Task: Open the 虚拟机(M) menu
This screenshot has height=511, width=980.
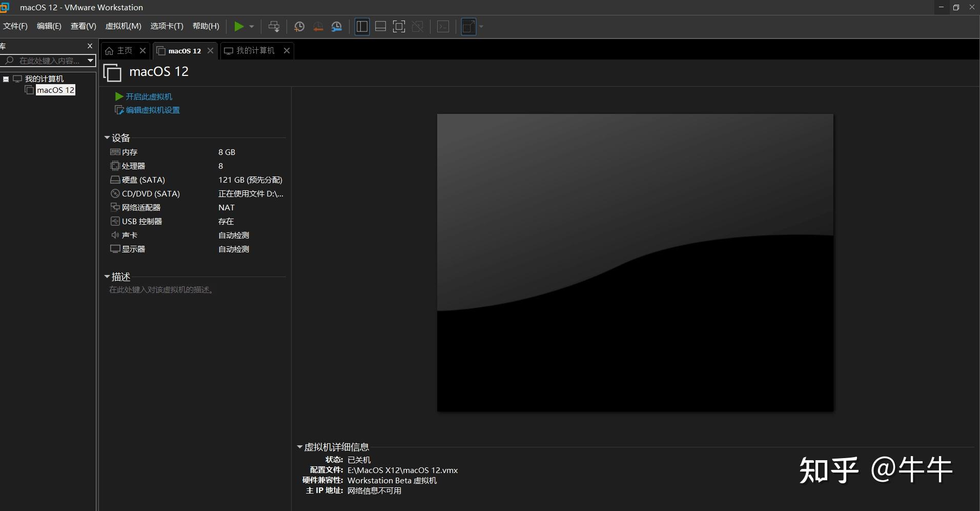Action: 123,26
